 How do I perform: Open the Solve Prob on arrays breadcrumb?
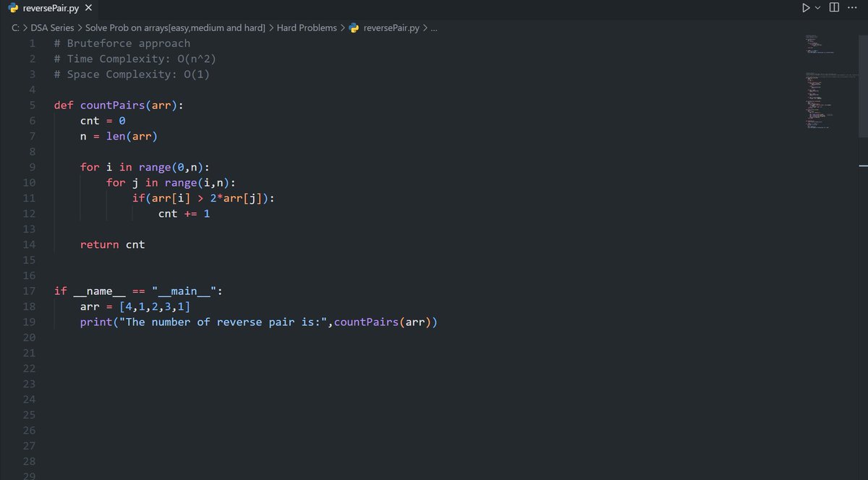175,28
